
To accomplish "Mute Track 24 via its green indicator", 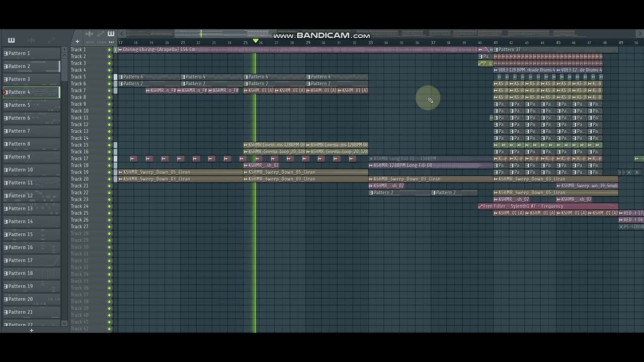I will pyautogui.click(x=109, y=206).
